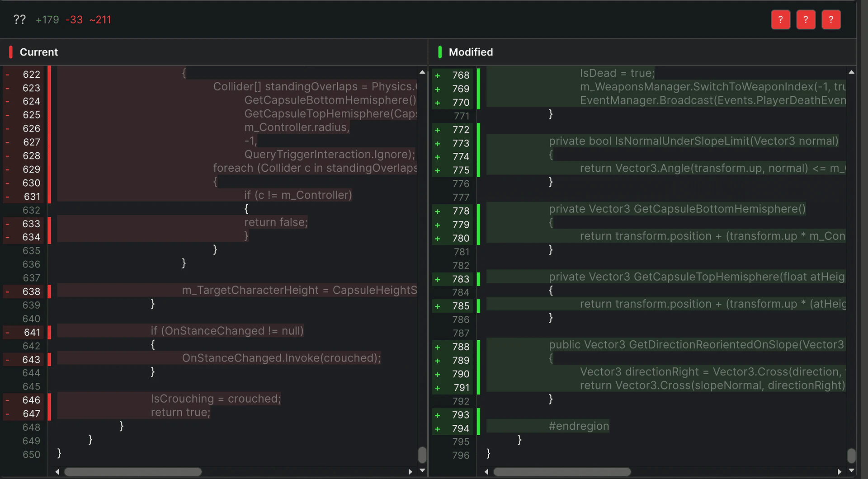
Task: Click the +179 additions counter
Action: [x=47, y=20]
